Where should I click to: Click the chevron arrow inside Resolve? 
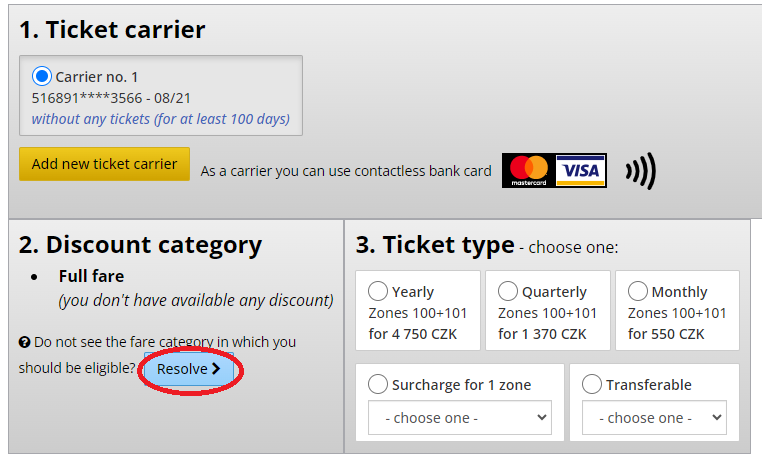click(x=216, y=369)
